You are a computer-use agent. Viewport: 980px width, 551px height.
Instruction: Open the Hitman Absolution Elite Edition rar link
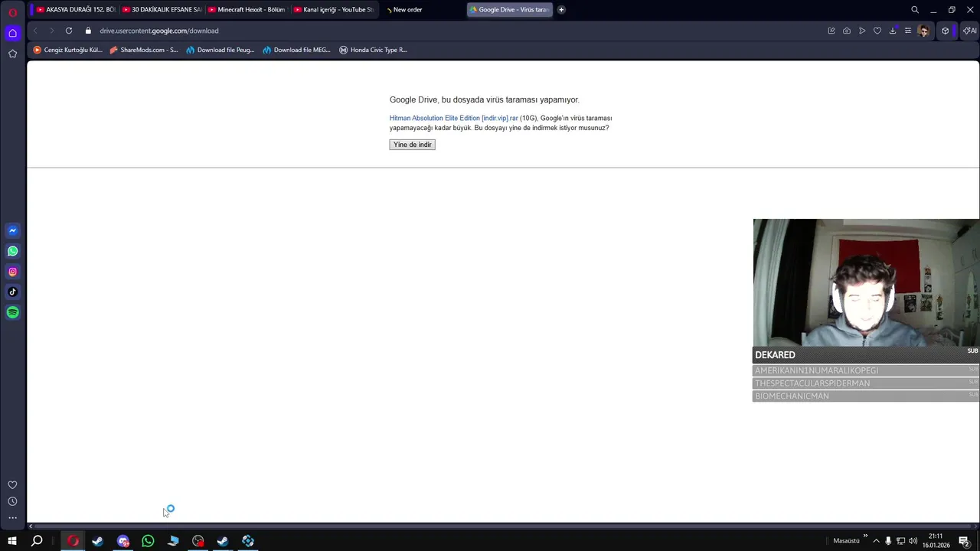click(x=453, y=119)
